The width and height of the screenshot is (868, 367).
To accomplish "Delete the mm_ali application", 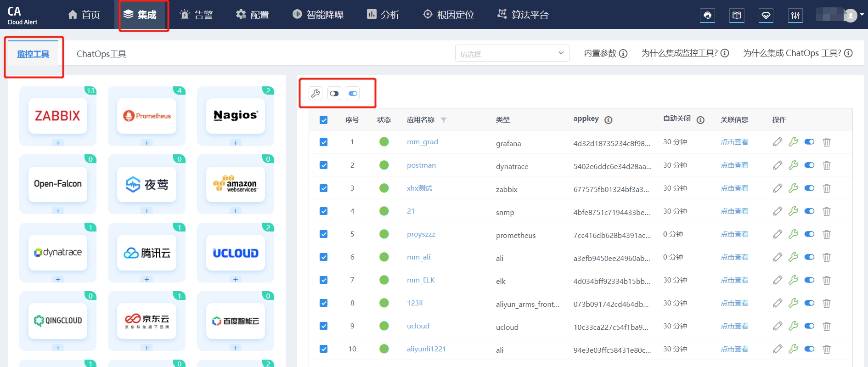I will coord(827,257).
